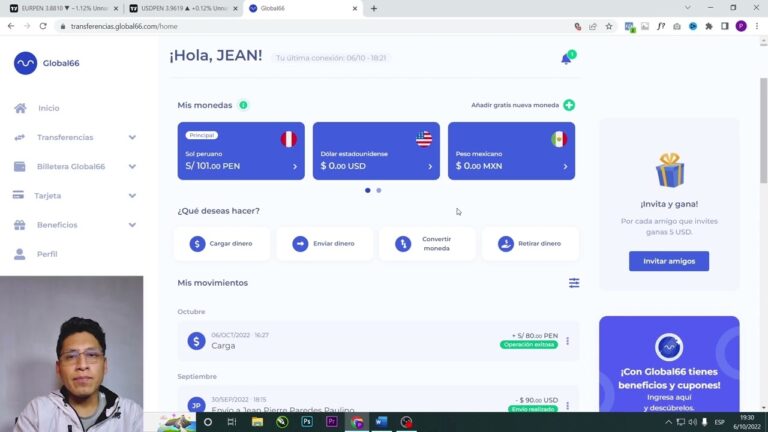Click the Tarjeta card icon
The image size is (768, 432).
(18, 195)
